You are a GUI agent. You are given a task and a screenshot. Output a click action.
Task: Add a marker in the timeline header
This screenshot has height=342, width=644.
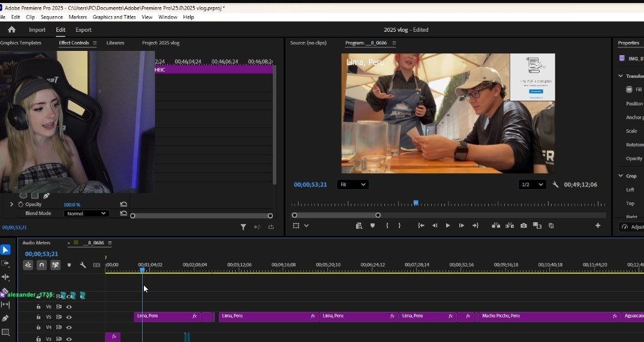pos(69,265)
